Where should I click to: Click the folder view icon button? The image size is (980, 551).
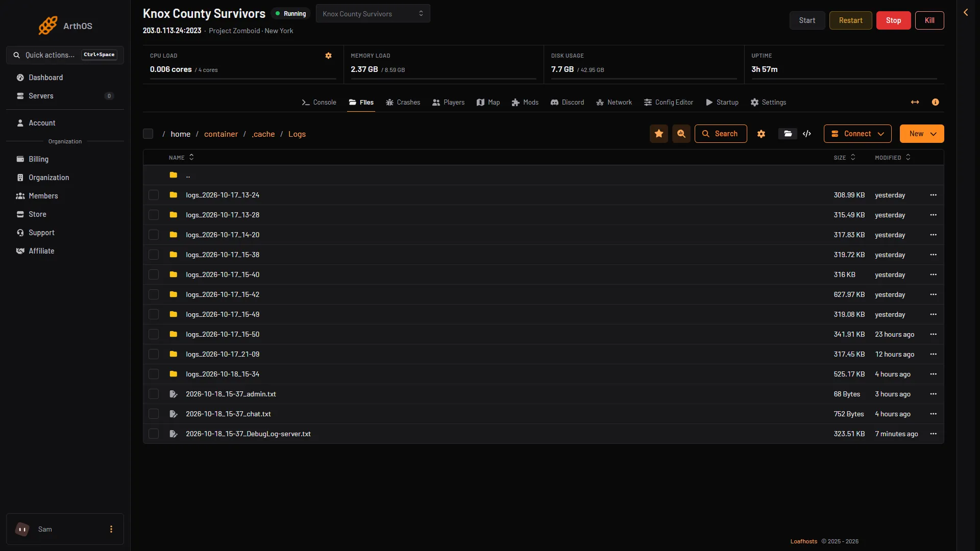pos(788,134)
